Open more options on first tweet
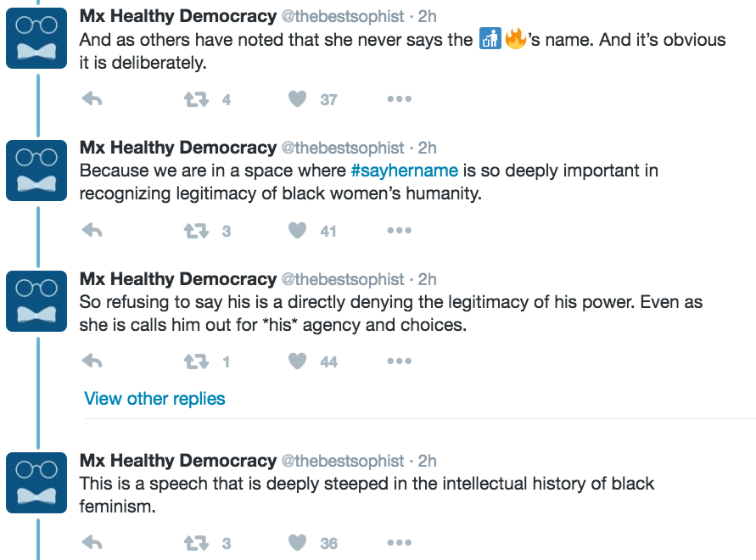This screenshot has width=756, height=560. [x=399, y=99]
